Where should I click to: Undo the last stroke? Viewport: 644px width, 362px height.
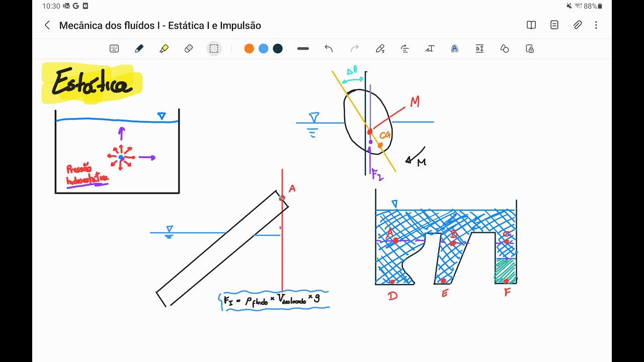329,49
